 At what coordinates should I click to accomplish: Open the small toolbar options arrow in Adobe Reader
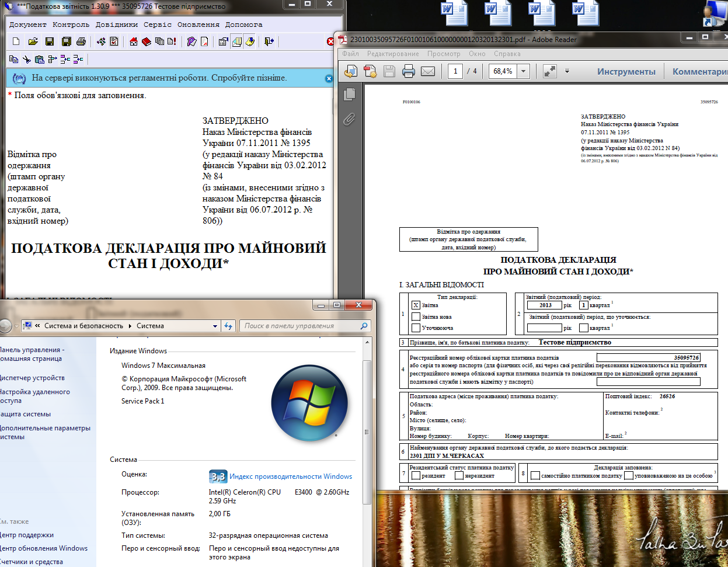(x=567, y=71)
